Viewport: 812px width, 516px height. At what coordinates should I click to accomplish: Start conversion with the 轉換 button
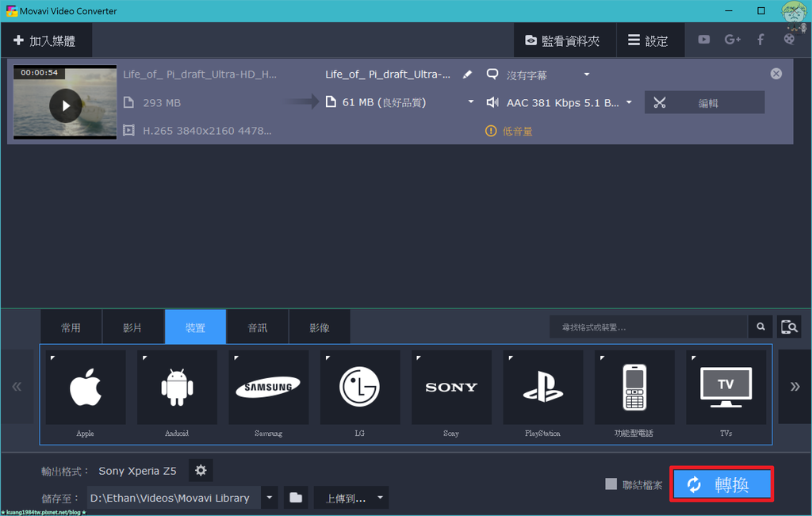point(722,484)
